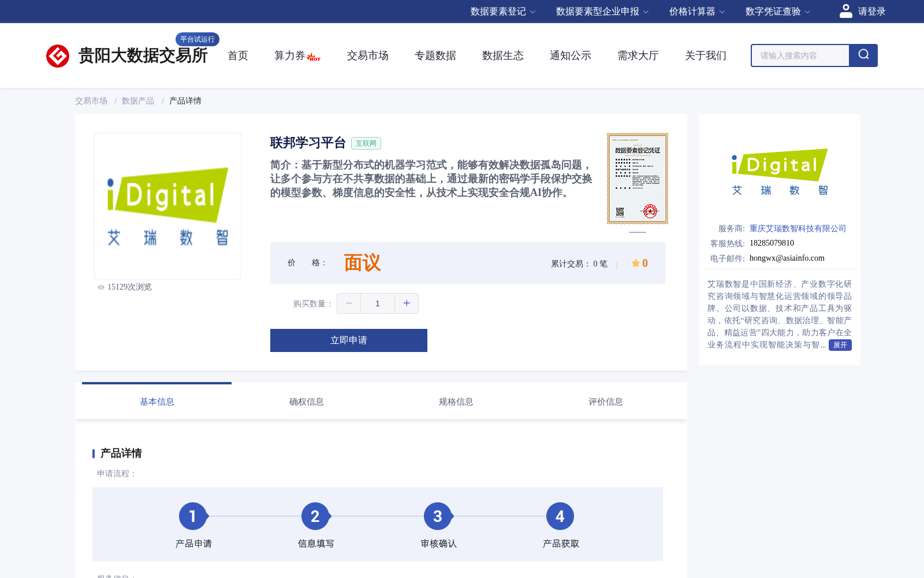Click step 1 circle 产品申请

(x=193, y=516)
